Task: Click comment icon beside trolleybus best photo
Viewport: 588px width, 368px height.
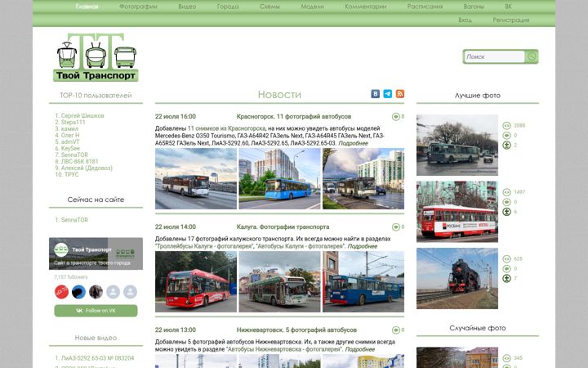Action: tap(506, 135)
